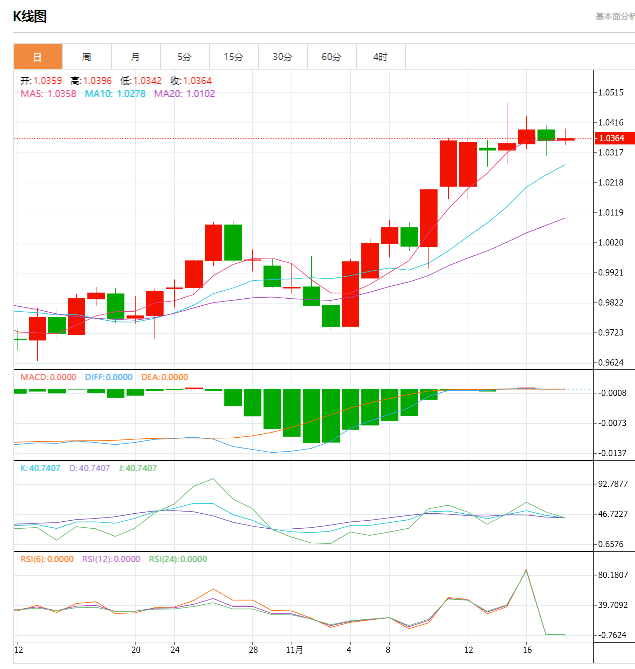This screenshot has height=669, width=635.
Task: Click the RSI(24): 0.0000 label
Action: (x=178, y=559)
